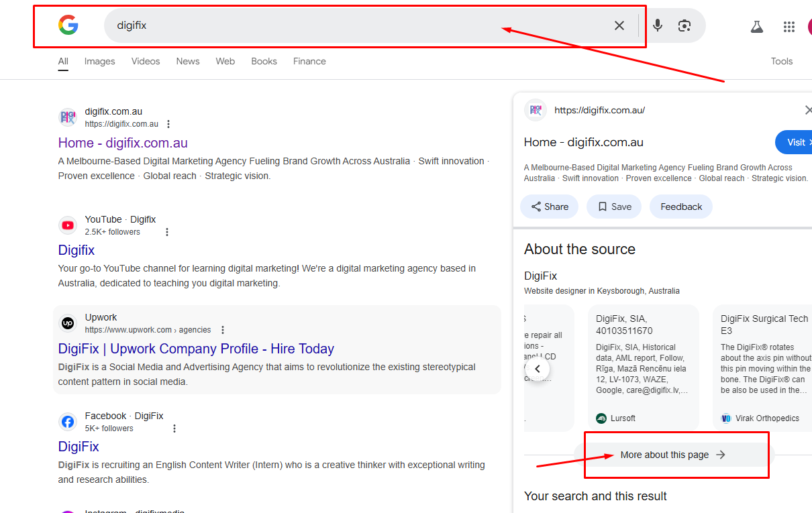This screenshot has width=812, height=513.
Task: Click 'Website designer in Keysborough, Australia' text
Action: click(602, 291)
